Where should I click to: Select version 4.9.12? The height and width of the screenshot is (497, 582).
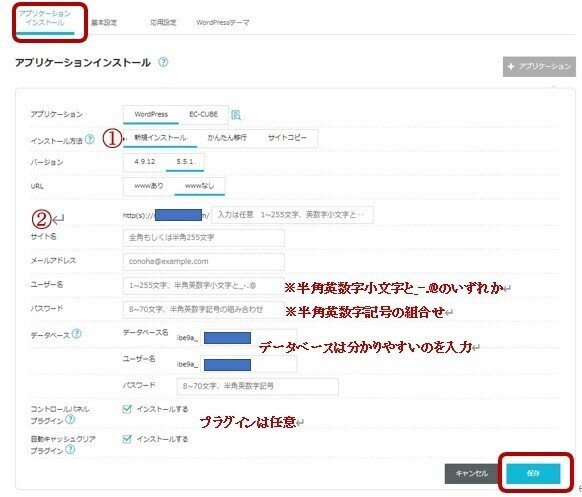[x=145, y=162]
